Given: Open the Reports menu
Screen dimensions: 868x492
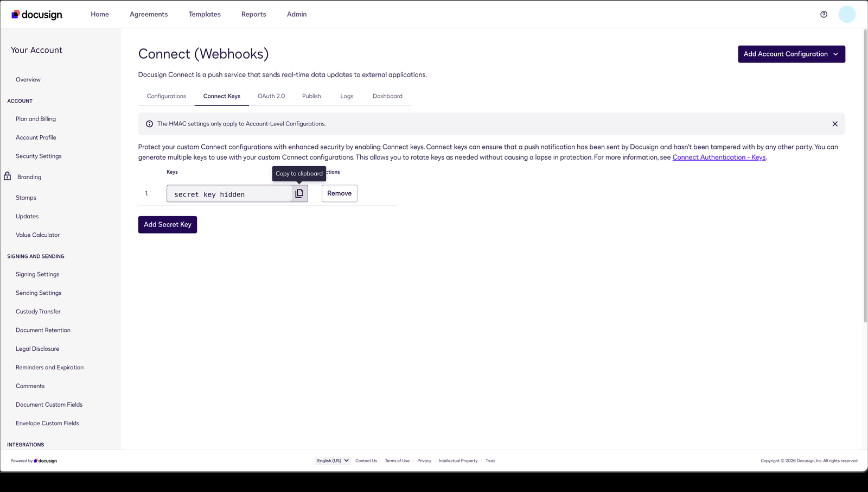Looking at the screenshot, I should click(x=254, y=15).
